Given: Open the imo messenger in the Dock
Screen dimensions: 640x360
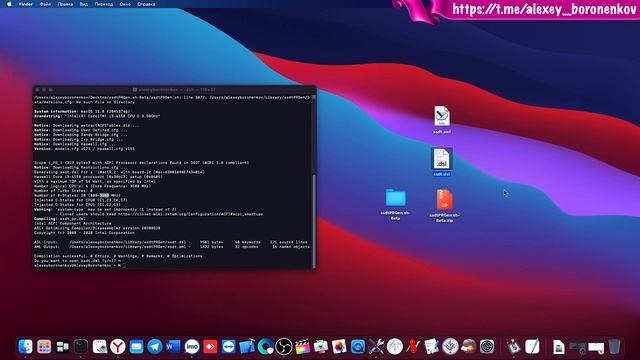Looking at the screenshot, I should click(192, 347).
